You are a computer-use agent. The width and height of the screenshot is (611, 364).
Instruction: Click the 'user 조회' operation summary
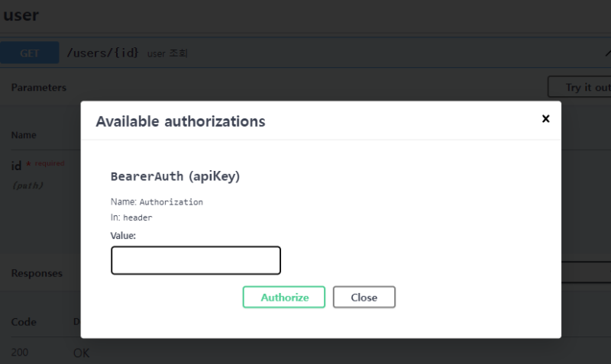[167, 53]
